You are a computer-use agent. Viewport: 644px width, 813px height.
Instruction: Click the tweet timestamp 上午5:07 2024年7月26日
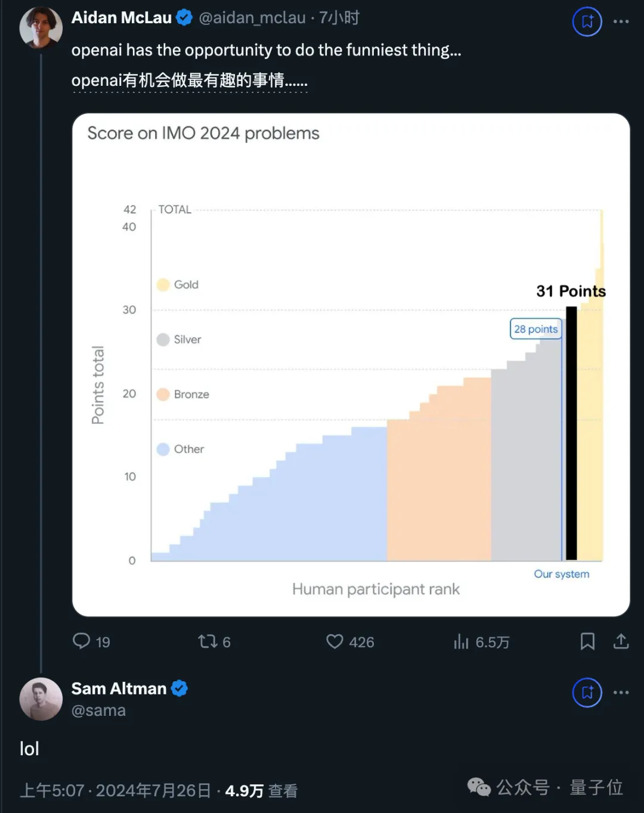pos(116,790)
